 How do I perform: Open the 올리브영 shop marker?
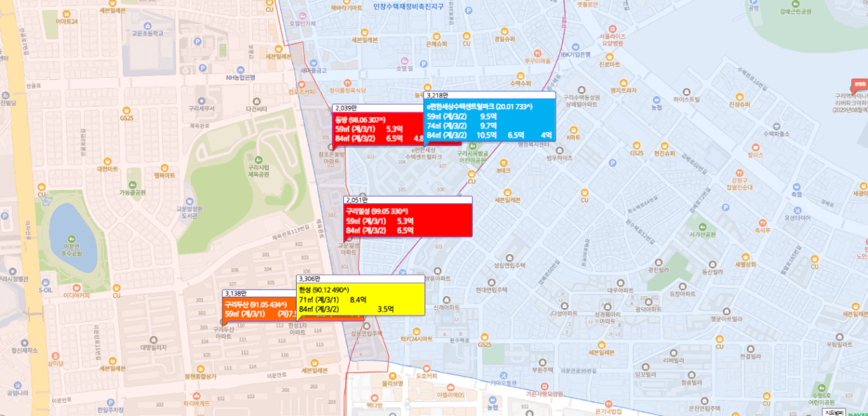coord(392,375)
